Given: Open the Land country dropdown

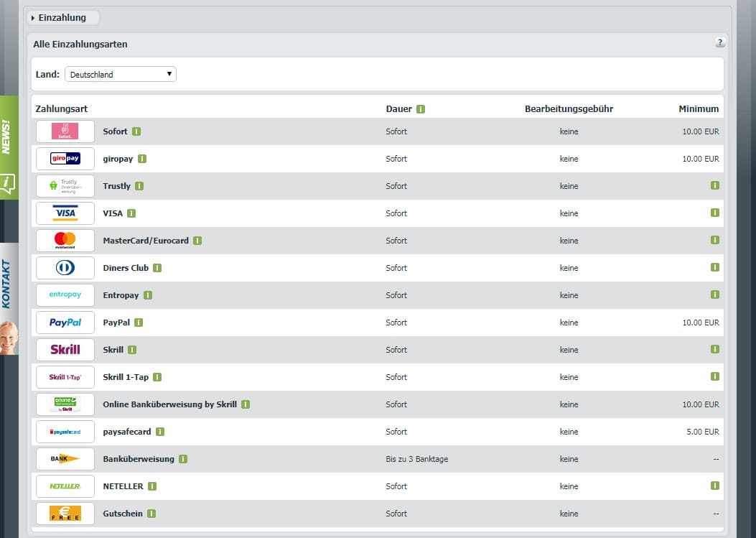Looking at the screenshot, I should tap(121, 74).
